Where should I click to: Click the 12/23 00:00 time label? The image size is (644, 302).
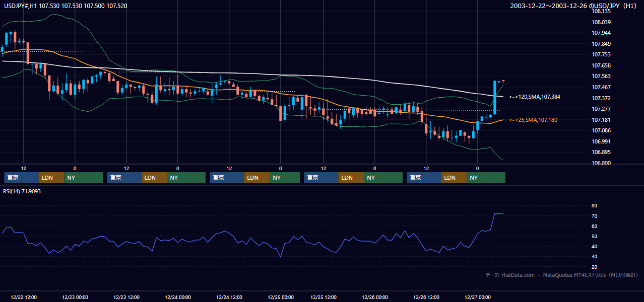pyautogui.click(x=75, y=297)
